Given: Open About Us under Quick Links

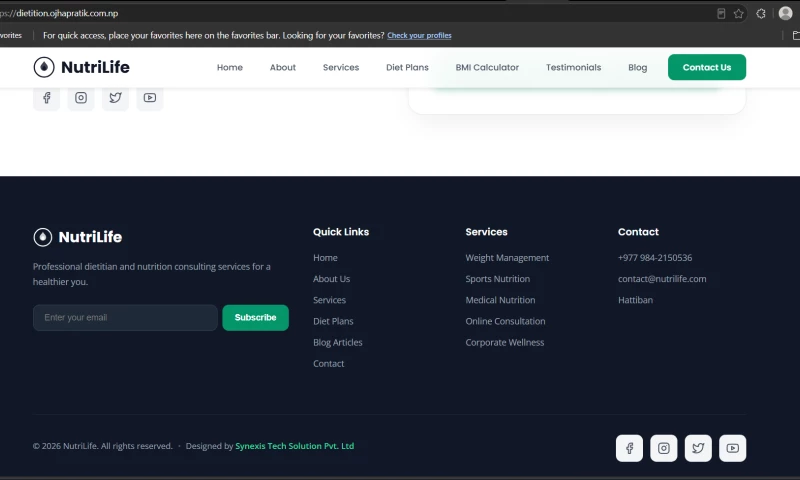Looking at the screenshot, I should coord(332,279).
